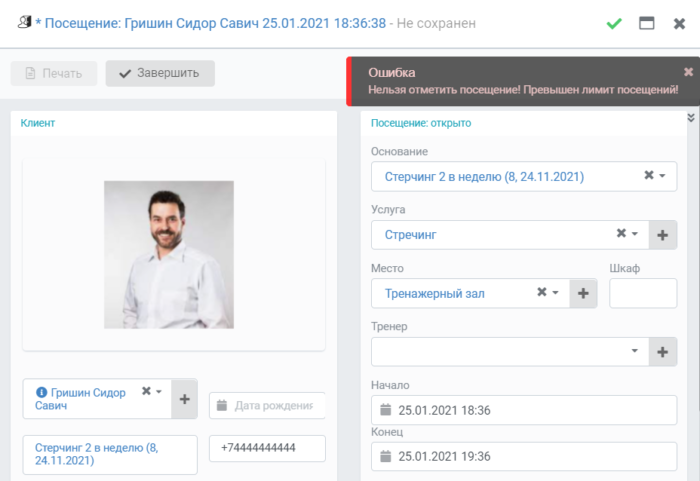Click the Тренер empty combo field
Screen dimensions: 700x481
click(x=510, y=352)
